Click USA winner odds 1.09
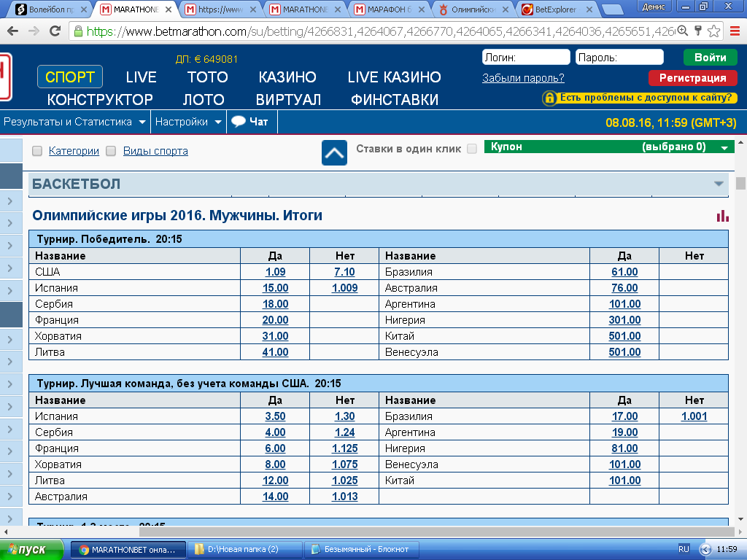747x560 pixels. 275,272
